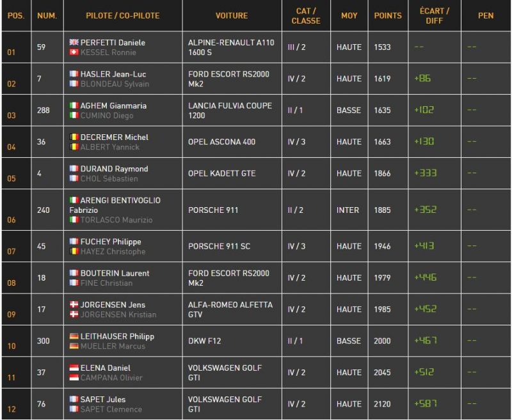Click the British flag beside PERFETTI Daniele
512x420 pixels.
[x=74, y=42]
